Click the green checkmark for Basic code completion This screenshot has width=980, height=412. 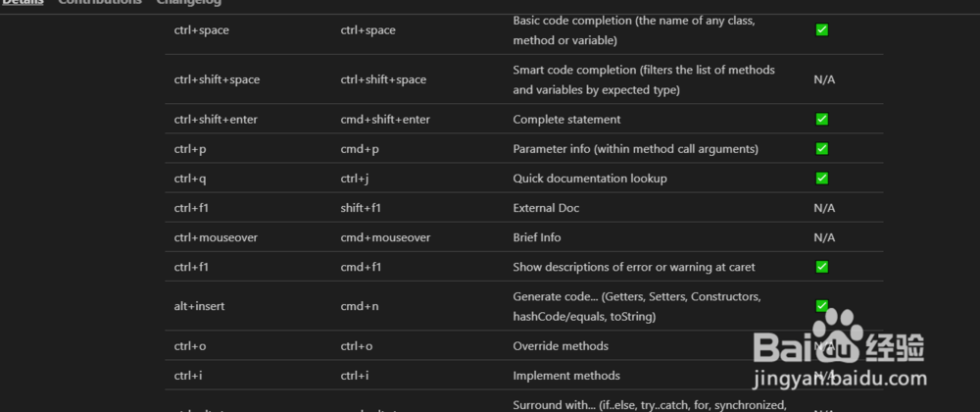pos(822,30)
